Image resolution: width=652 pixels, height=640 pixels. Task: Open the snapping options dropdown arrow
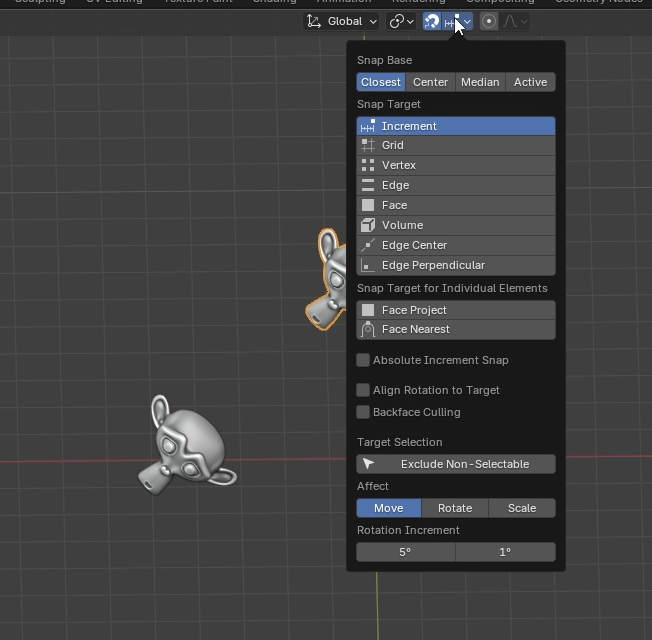pyautogui.click(x=468, y=22)
